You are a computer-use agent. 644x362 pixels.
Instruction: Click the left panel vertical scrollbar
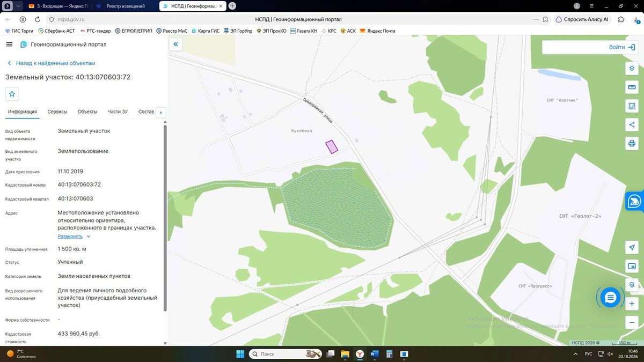coord(165,217)
